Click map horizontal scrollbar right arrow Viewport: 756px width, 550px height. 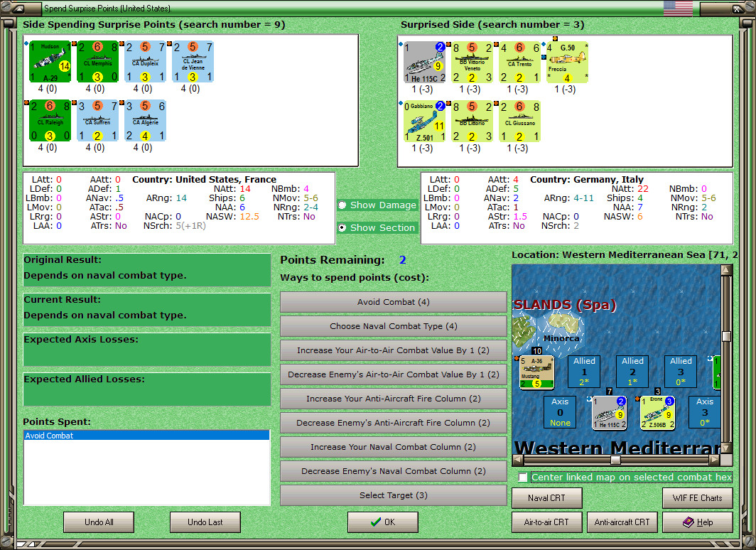(715, 460)
